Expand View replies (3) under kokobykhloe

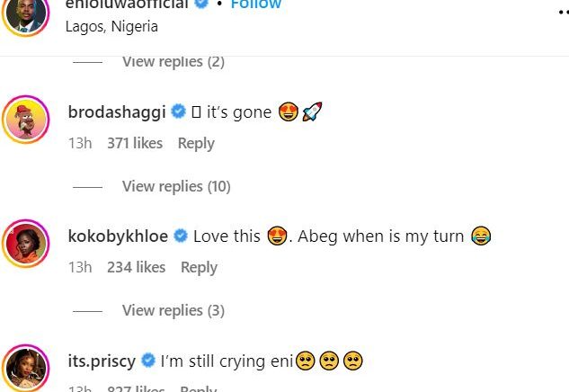pyautogui.click(x=173, y=310)
